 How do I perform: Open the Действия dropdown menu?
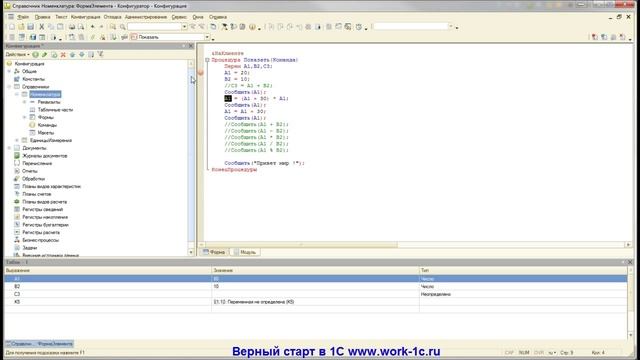pos(18,54)
